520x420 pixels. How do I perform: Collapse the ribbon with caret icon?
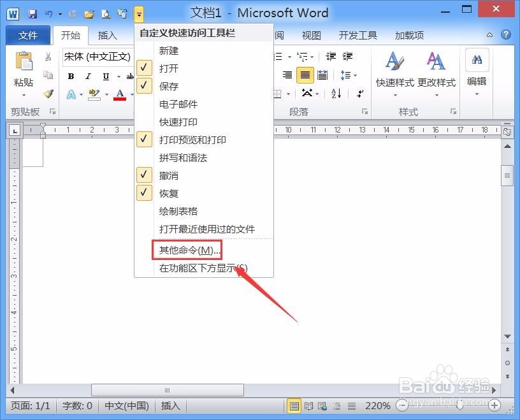pyautogui.click(x=489, y=35)
